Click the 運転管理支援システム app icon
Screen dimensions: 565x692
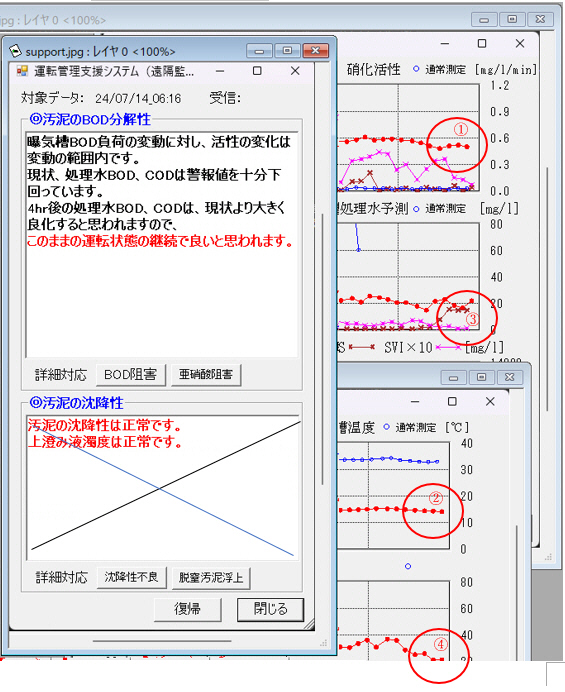pos(22,71)
